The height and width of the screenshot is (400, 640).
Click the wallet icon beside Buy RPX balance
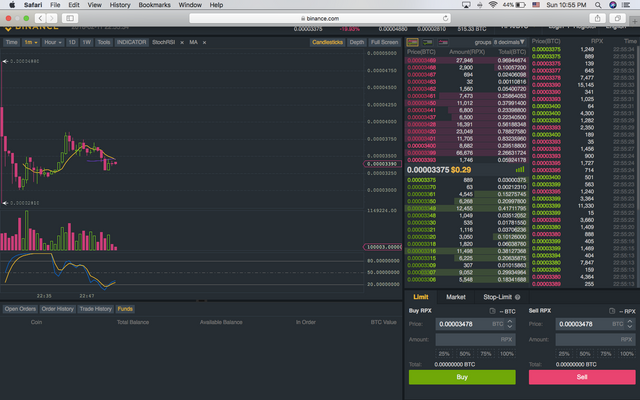click(x=492, y=311)
